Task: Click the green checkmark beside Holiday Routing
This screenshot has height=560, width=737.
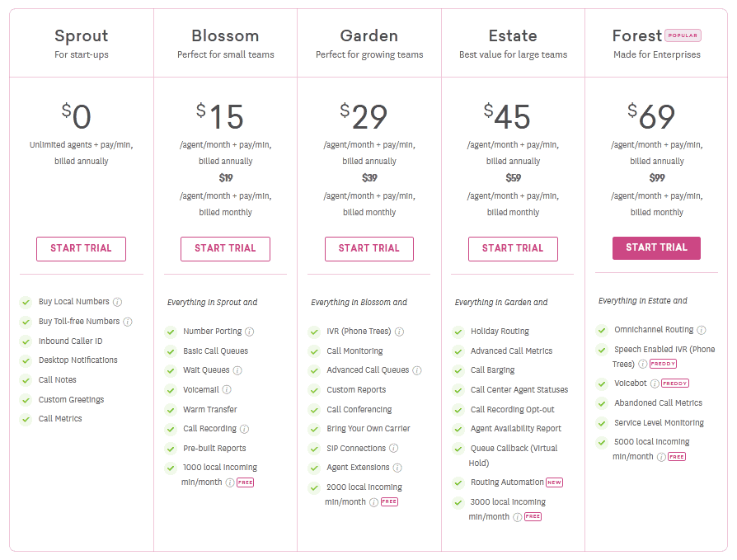Action: coord(458,332)
